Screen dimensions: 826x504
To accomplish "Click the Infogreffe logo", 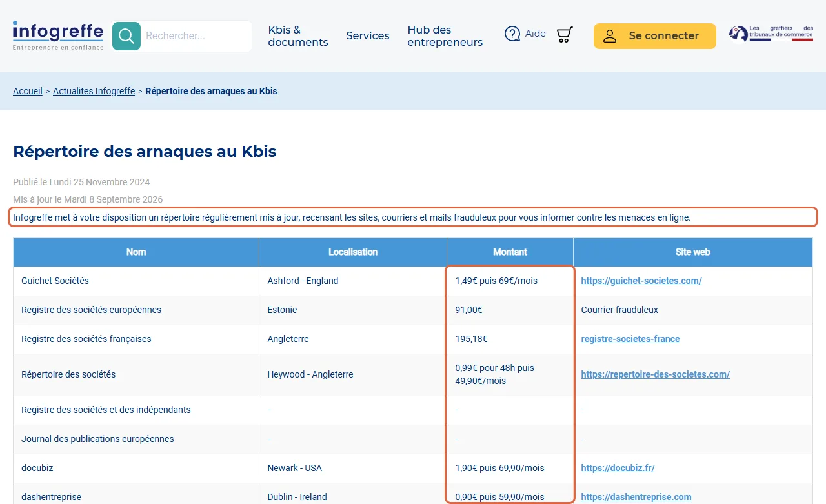I will 57,35.
